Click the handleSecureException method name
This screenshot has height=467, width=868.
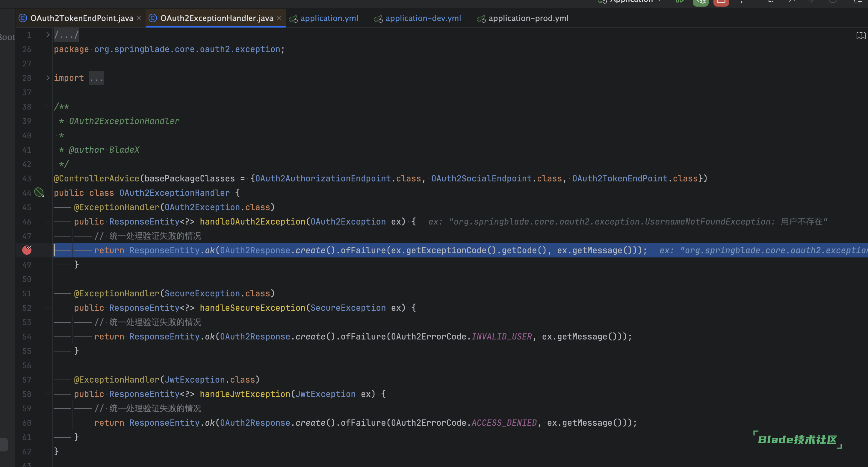pyautogui.click(x=253, y=308)
